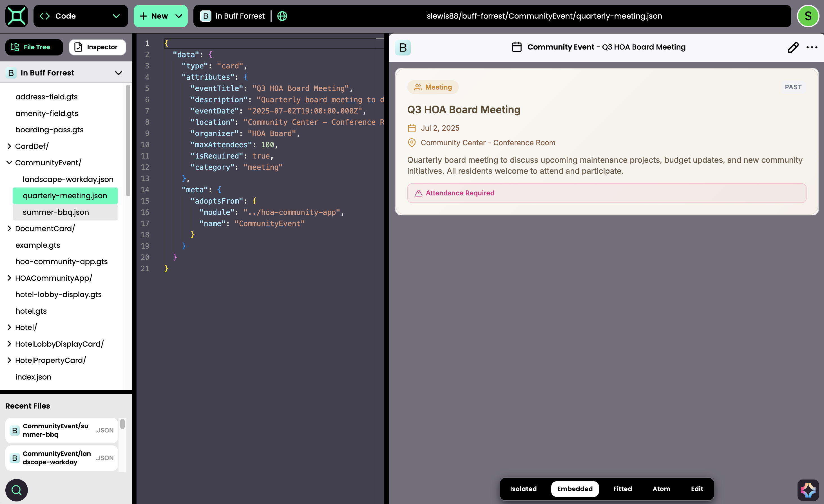This screenshot has height=504, width=824.
Task: Click the code brackets icon
Action: pos(44,16)
